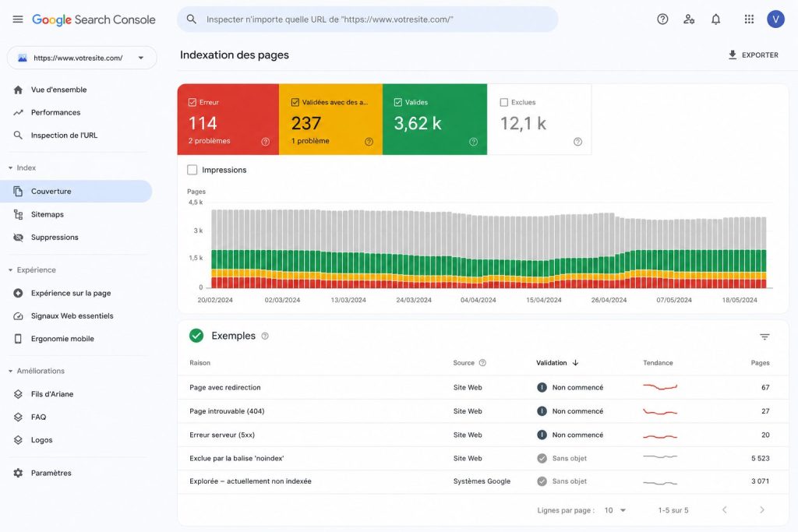Click the EXPORTER button
798x532 pixels.
point(754,55)
